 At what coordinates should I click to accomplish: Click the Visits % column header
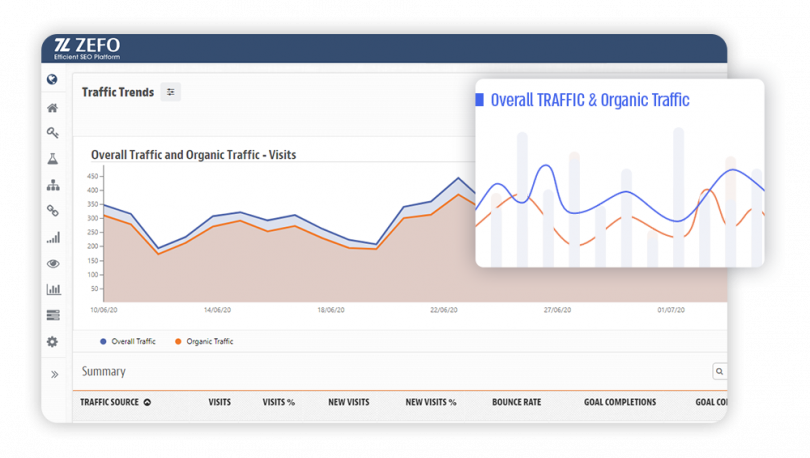point(278,402)
